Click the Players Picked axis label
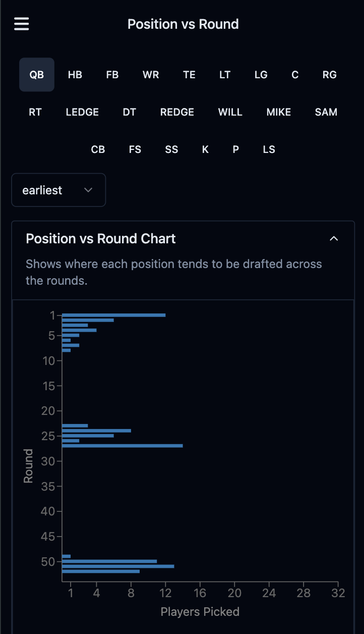The image size is (364, 634). [200, 611]
